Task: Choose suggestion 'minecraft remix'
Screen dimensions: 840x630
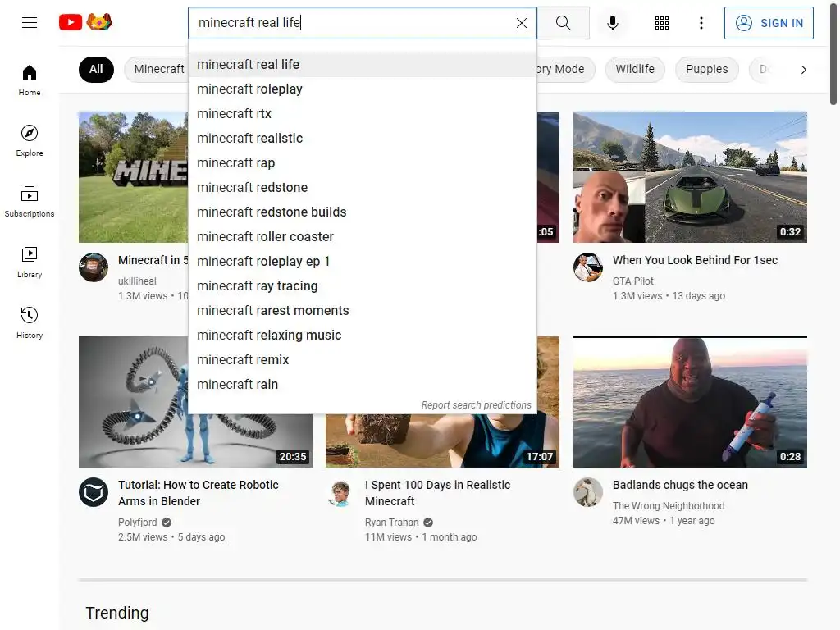Action: (362, 360)
